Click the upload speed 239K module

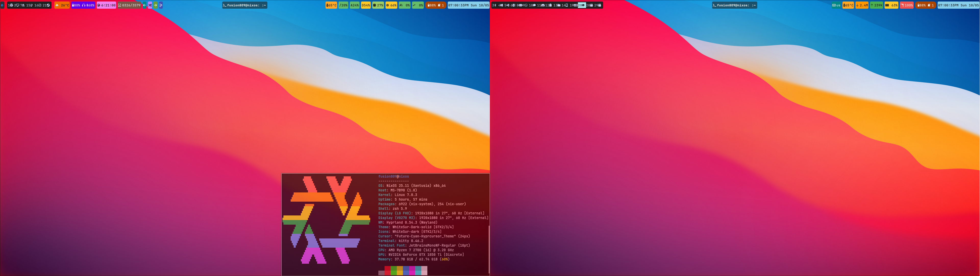[x=876, y=5]
